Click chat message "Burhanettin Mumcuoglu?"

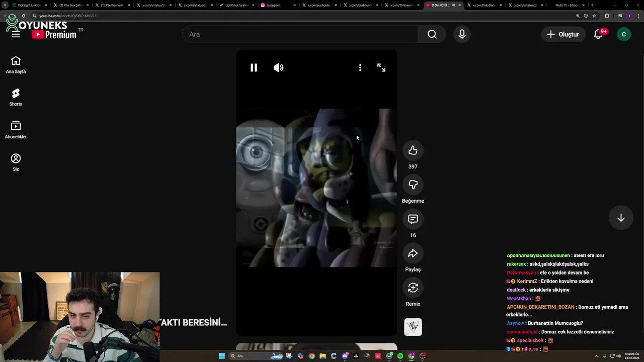click(555, 323)
